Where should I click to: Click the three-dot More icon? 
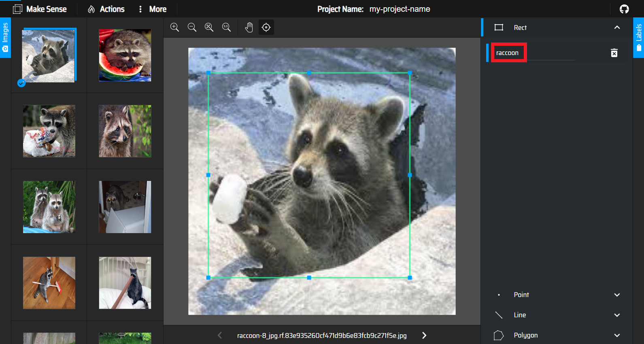[140, 9]
